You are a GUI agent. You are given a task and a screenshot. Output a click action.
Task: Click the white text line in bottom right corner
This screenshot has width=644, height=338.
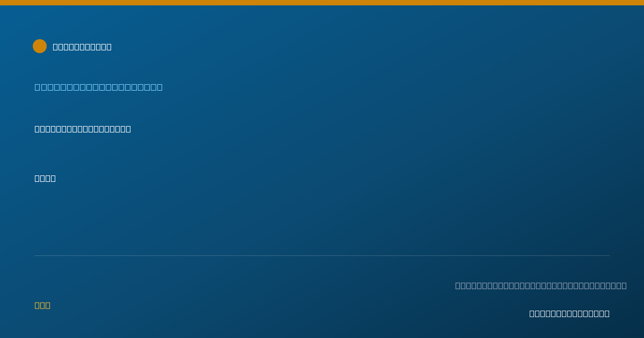pos(569,313)
